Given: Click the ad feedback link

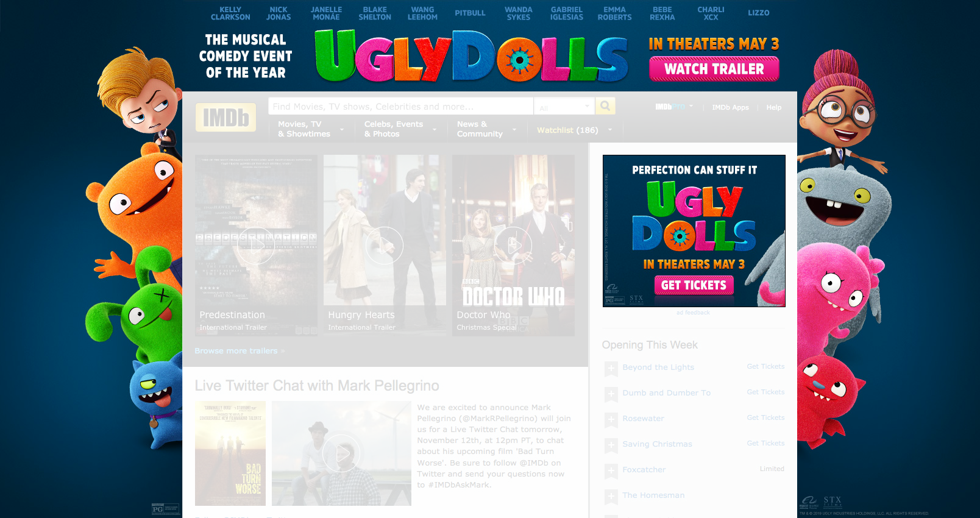Looking at the screenshot, I should point(693,313).
